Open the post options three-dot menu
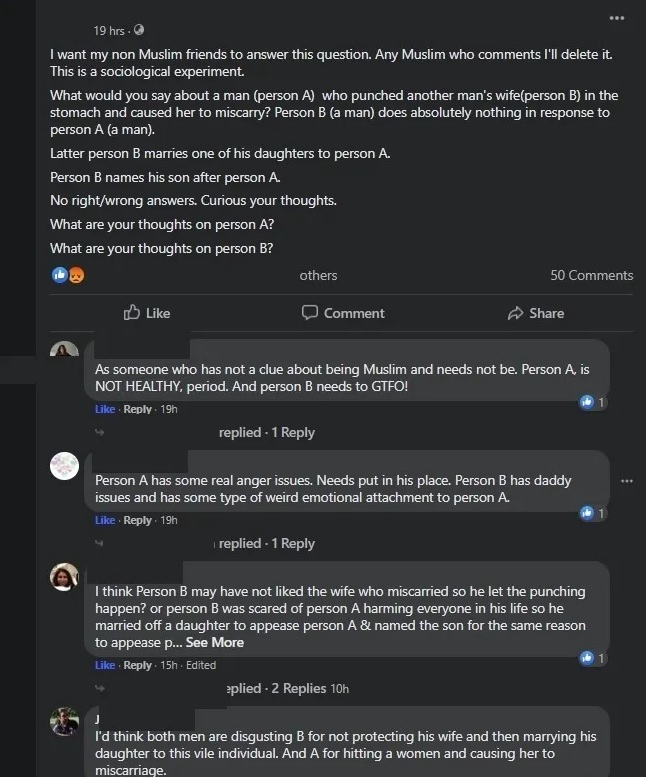 point(616,18)
